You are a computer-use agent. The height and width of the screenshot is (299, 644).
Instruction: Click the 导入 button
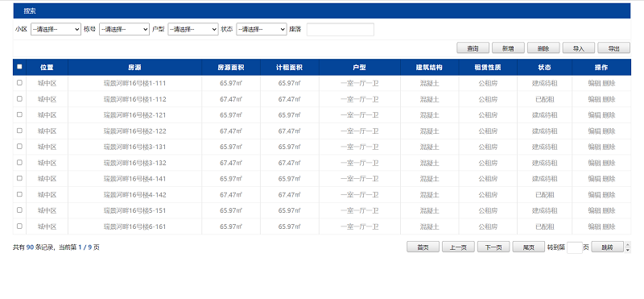click(x=579, y=48)
